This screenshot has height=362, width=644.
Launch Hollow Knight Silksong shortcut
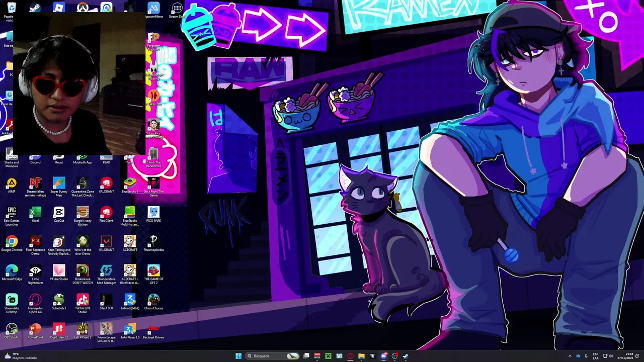[x=153, y=71]
